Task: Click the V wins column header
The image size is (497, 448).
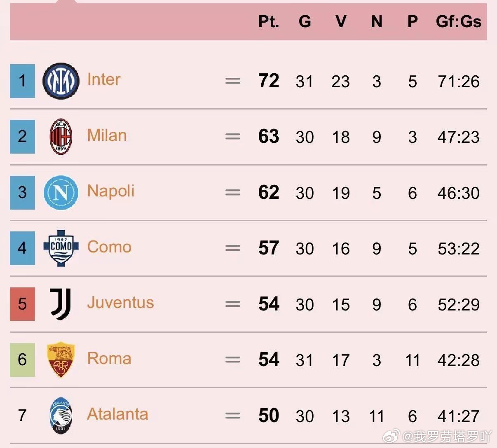Action: [x=340, y=21]
